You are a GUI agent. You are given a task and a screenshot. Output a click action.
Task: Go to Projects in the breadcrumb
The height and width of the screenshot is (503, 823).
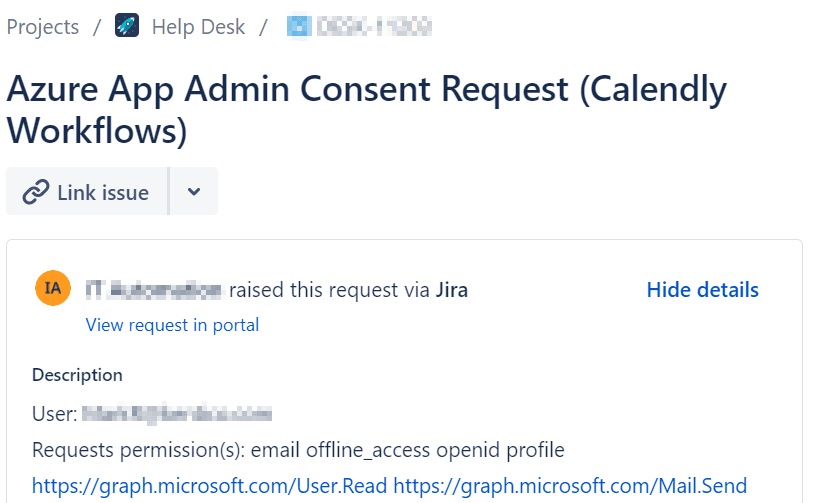(43, 27)
